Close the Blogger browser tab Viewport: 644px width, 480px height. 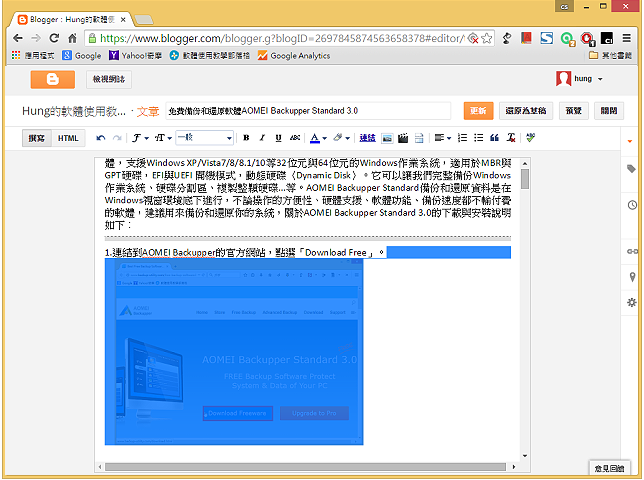click(123, 19)
